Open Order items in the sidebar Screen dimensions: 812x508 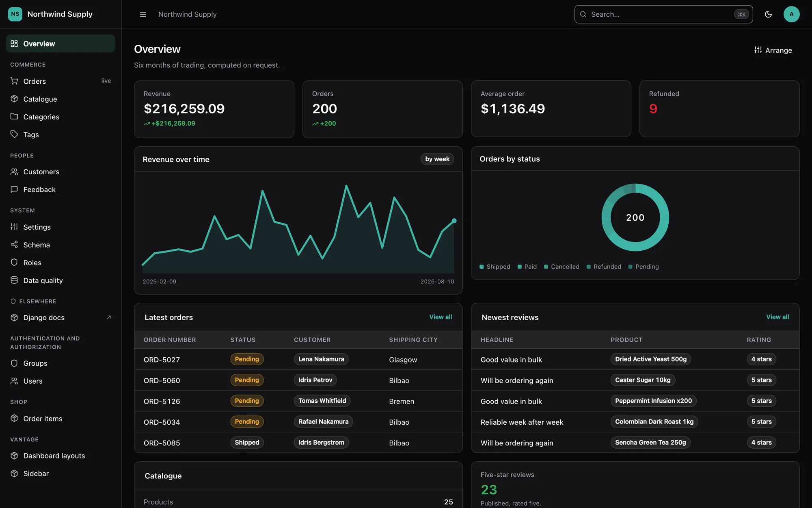60,418
